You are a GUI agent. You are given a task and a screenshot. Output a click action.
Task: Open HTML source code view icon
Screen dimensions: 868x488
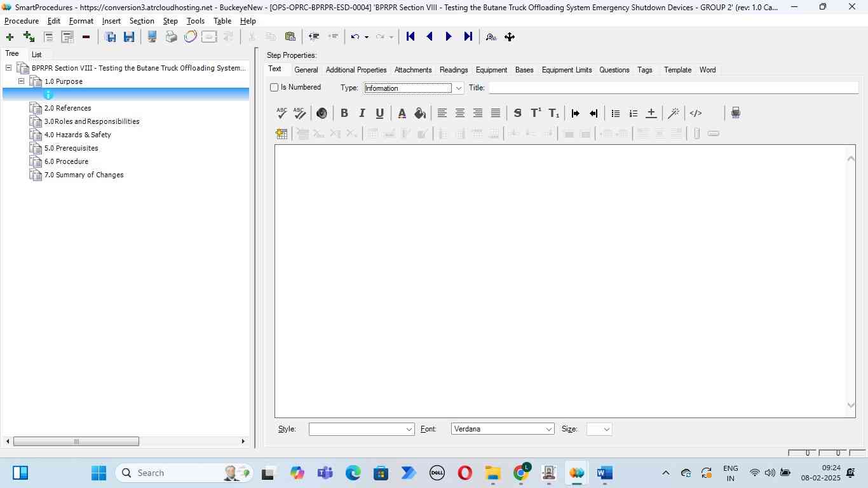click(696, 113)
